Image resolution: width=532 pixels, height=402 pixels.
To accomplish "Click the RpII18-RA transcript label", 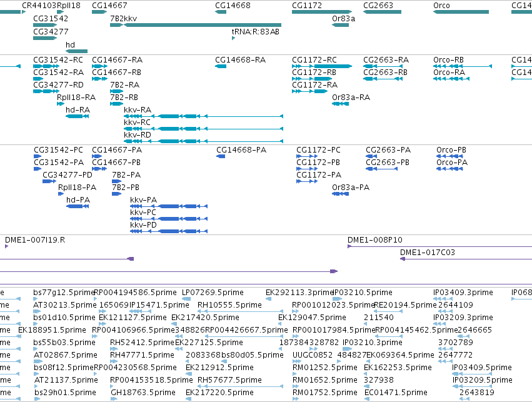I will click(76, 98).
